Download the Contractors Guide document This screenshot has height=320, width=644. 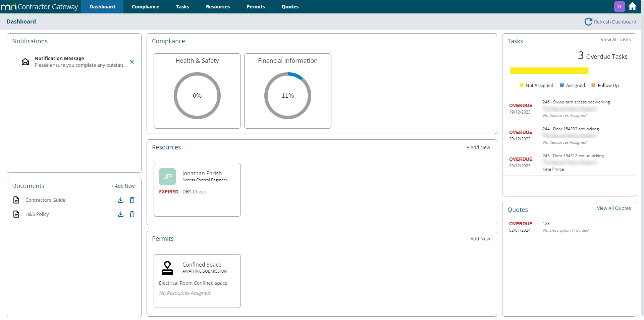tap(121, 200)
